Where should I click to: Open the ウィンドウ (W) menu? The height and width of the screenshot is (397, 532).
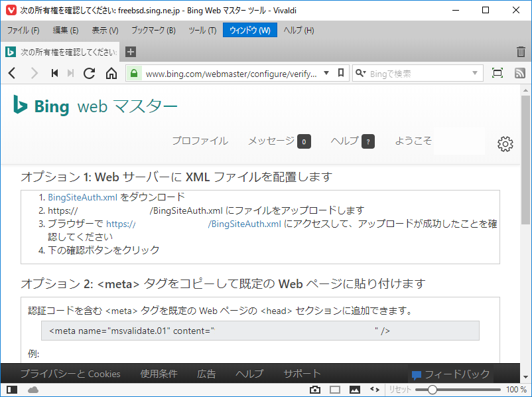click(x=250, y=31)
